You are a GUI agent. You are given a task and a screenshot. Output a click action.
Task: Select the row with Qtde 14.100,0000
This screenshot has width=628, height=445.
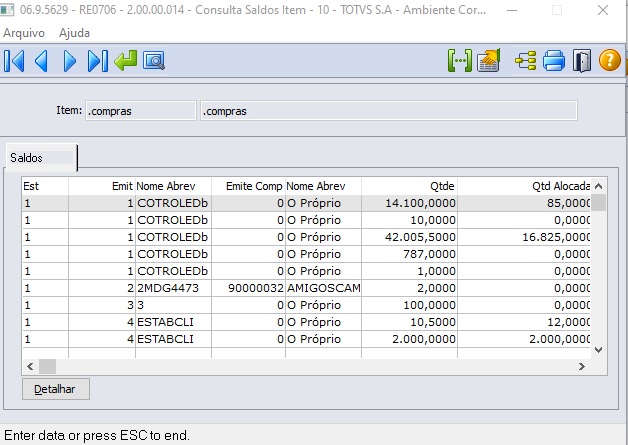click(306, 203)
